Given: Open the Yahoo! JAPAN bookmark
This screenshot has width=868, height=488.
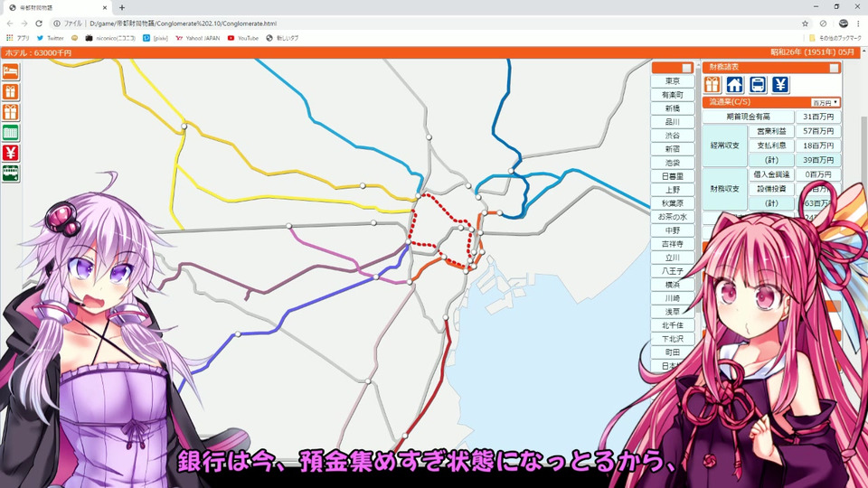Looking at the screenshot, I should pyautogui.click(x=198, y=38).
